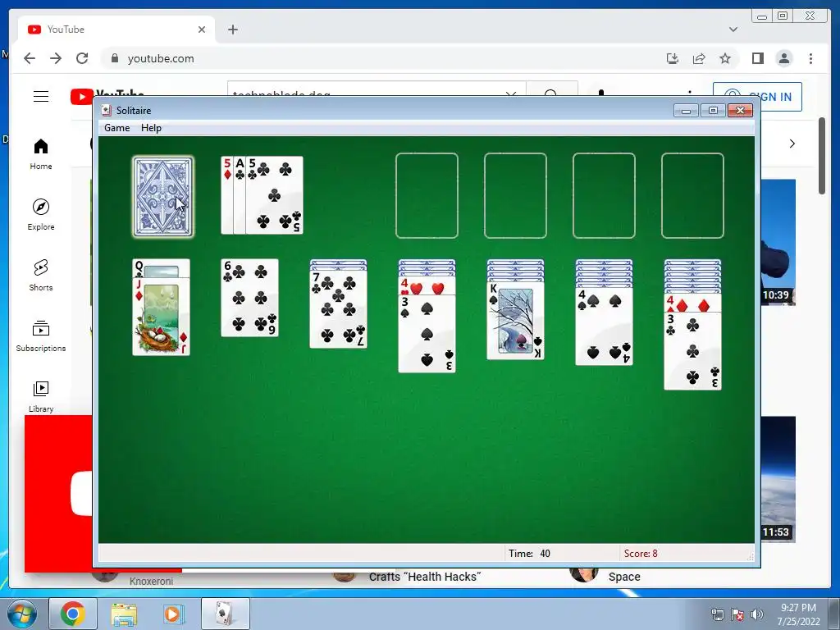Image resolution: width=840 pixels, height=630 pixels.
Task: Select the three of spades card
Action: [427, 333]
